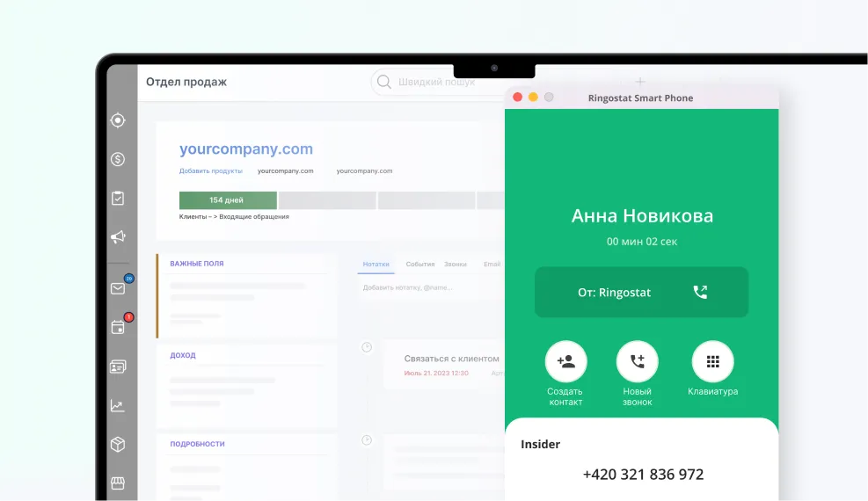This screenshot has width=868, height=501.
Task: Click the grey pipeline stage after 154 дней
Action: coord(327,200)
